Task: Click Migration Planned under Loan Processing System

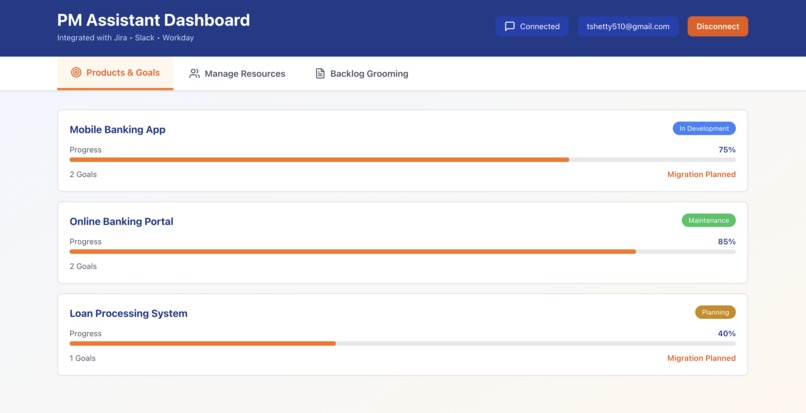Action: 701,358
